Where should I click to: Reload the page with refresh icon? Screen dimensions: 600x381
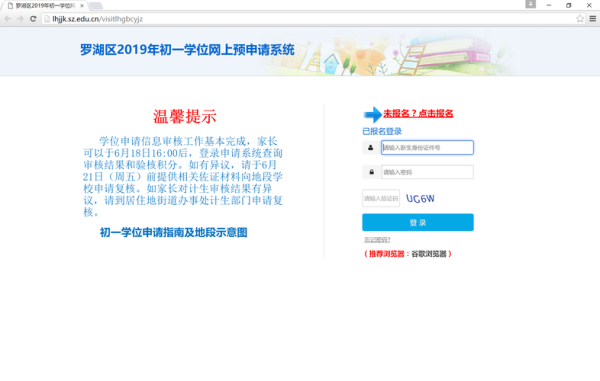[x=33, y=19]
